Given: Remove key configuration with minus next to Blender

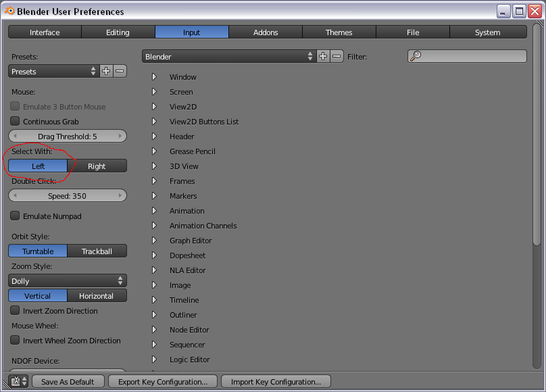Looking at the screenshot, I should [337, 56].
